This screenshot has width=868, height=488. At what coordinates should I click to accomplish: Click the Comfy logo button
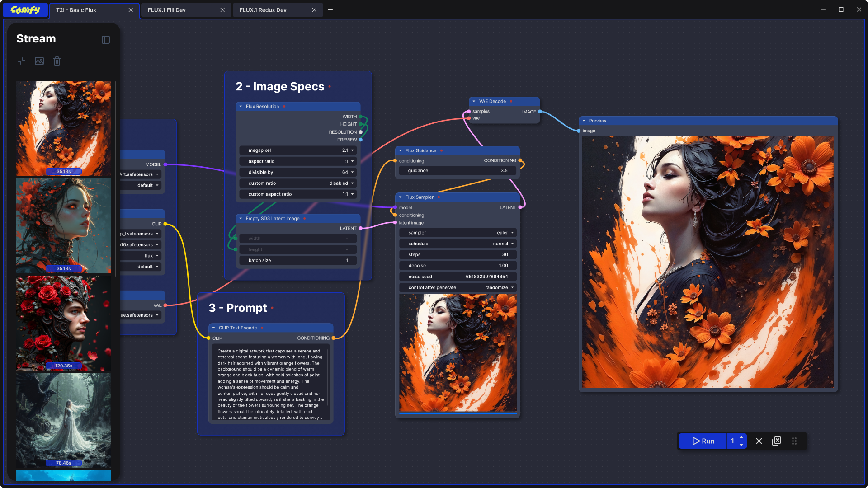(x=25, y=10)
